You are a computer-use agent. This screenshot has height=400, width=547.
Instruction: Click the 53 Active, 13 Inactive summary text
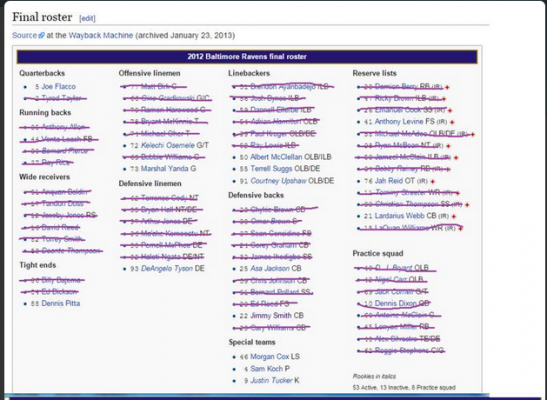[404, 387]
